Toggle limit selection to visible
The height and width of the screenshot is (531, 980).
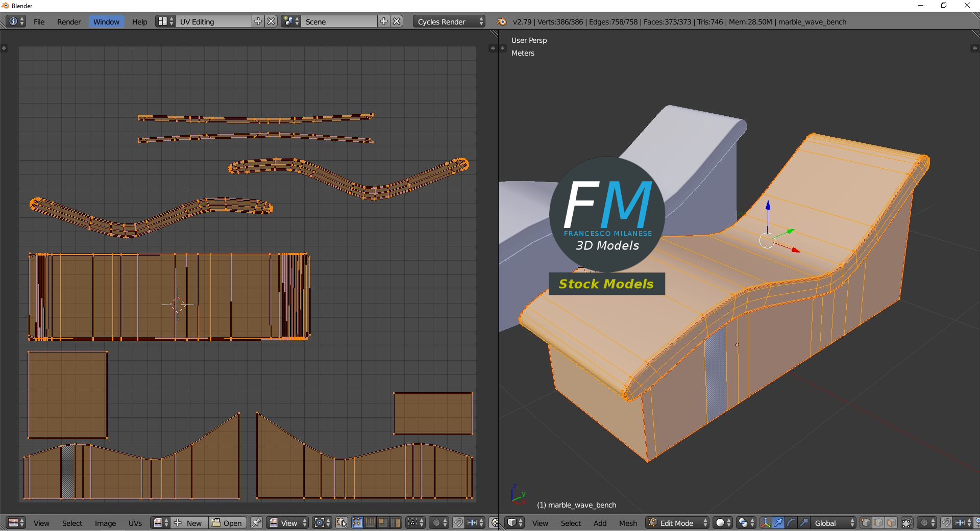click(907, 523)
